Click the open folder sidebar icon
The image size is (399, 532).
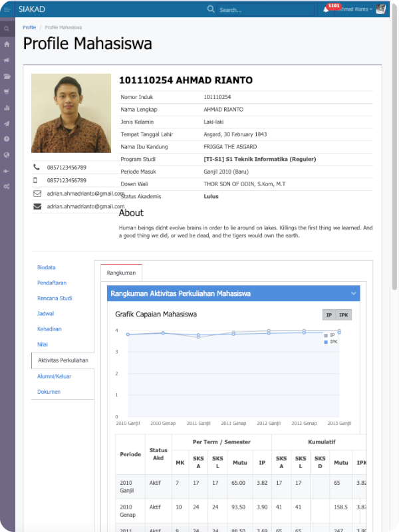7,76
